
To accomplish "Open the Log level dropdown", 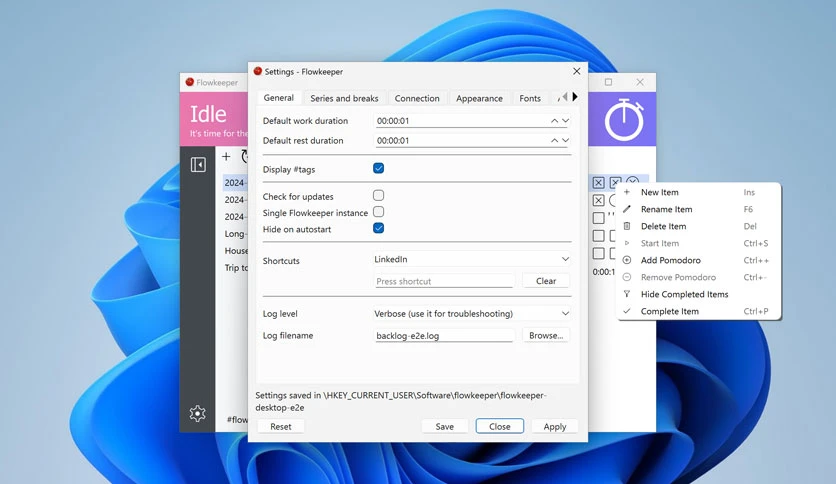I will point(471,313).
